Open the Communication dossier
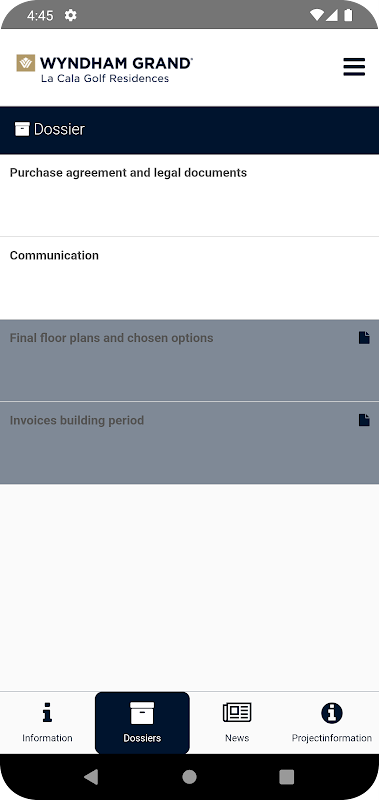Image resolution: width=379 pixels, height=800 pixels. pyautogui.click(x=189, y=278)
